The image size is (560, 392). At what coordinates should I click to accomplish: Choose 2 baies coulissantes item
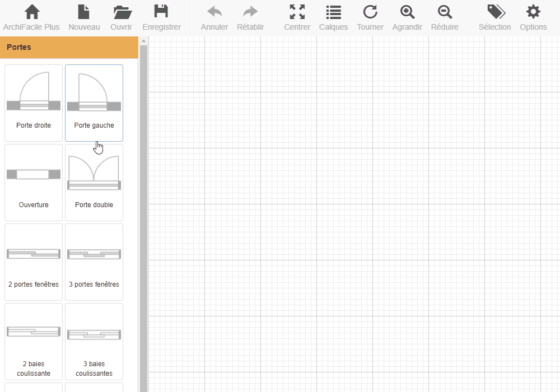[34, 342]
